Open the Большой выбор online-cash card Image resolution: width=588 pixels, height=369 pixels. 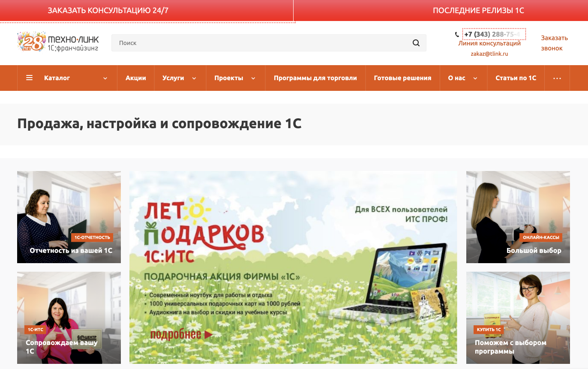(x=518, y=217)
